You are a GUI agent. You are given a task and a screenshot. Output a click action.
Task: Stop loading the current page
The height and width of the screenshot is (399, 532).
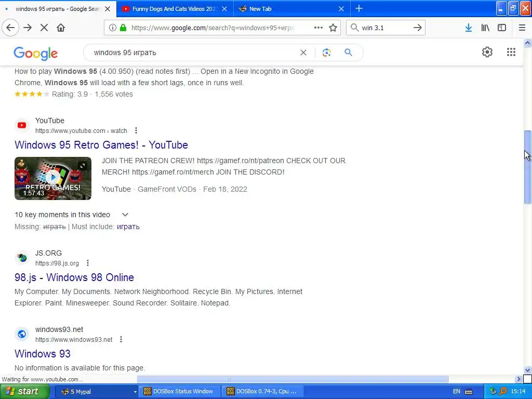tap(44, 28)
